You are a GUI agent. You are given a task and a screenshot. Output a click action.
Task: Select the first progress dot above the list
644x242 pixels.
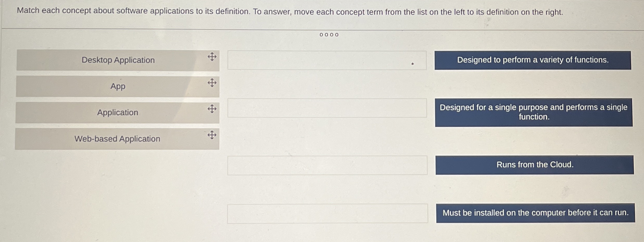coord(321,35)
